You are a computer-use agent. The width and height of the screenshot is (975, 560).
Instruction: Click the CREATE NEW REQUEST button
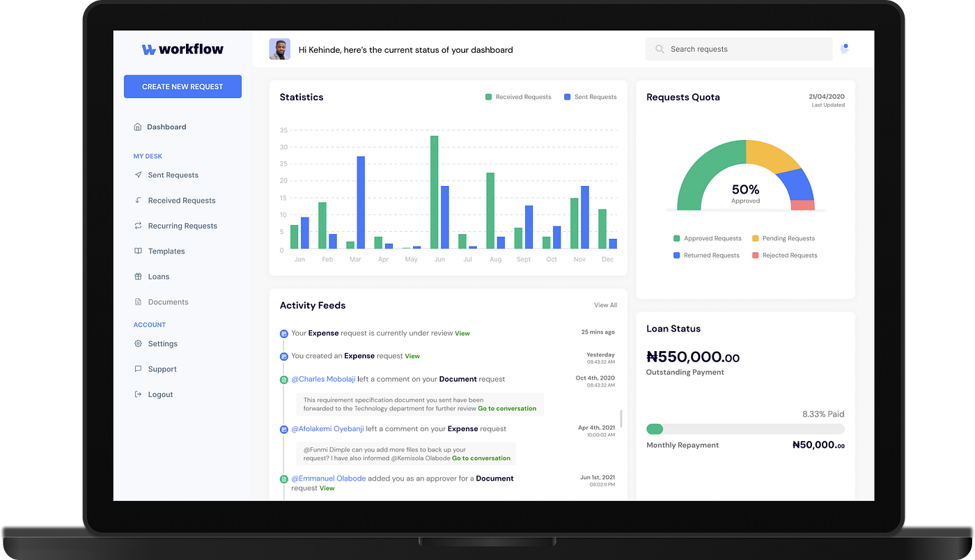click(182, 86)
